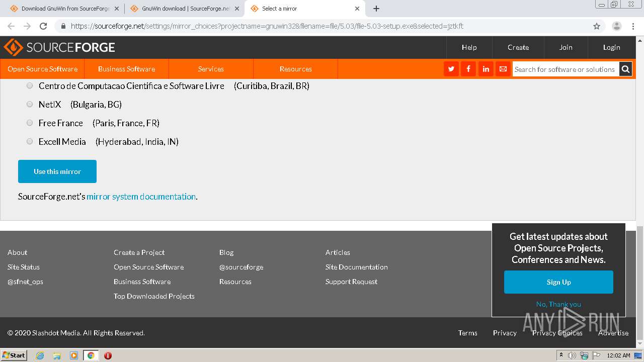Click the Action Center flag icon
The width and height of the screenshot is (644, 362).
click(596, 355)
